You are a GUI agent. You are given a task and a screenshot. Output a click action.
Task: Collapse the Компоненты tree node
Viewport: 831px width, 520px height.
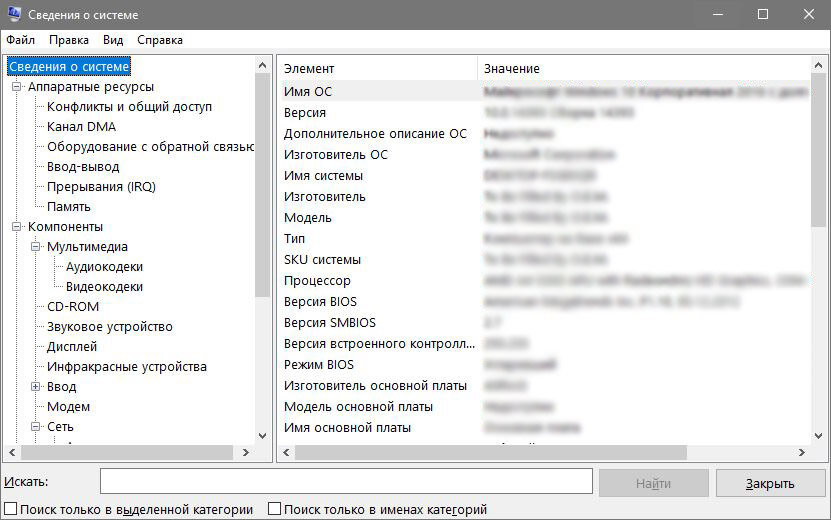coord(16,226)
